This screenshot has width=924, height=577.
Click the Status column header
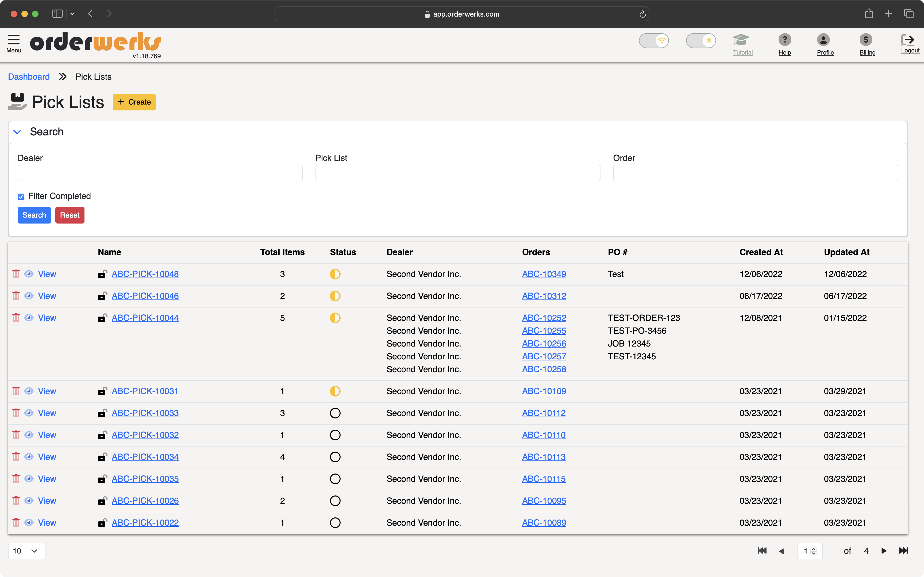point(342,252)
